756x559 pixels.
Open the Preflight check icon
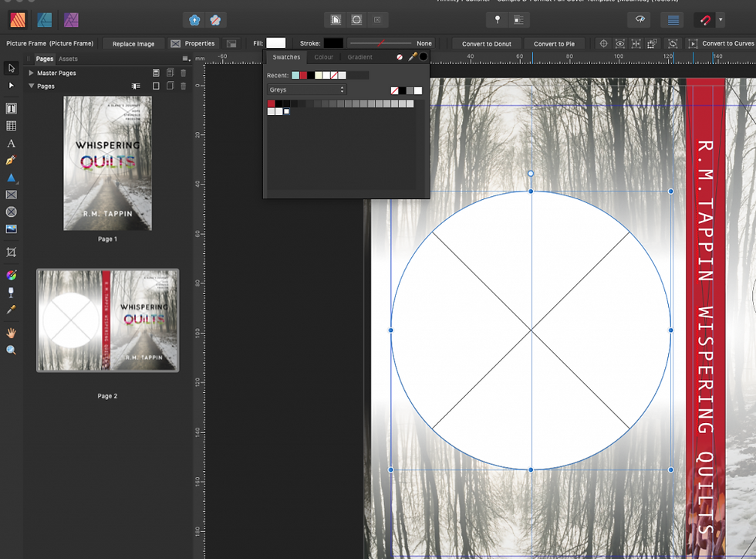[640, 20]
